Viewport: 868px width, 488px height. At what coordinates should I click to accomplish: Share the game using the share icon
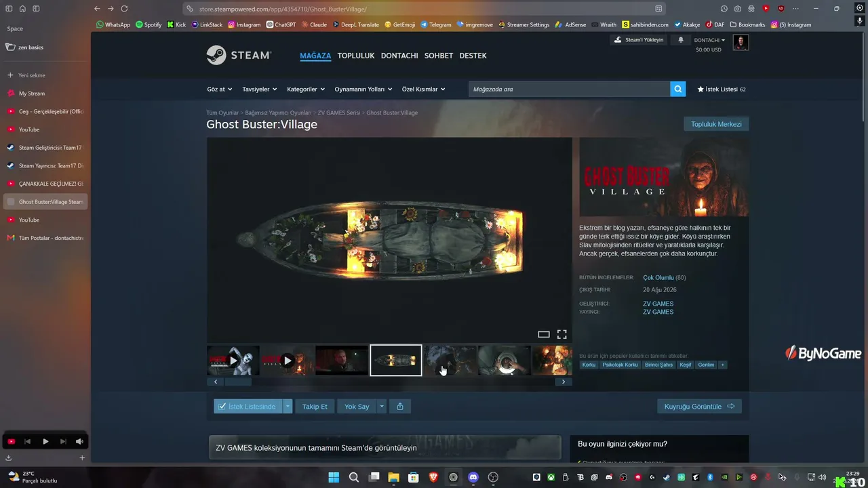400,406
